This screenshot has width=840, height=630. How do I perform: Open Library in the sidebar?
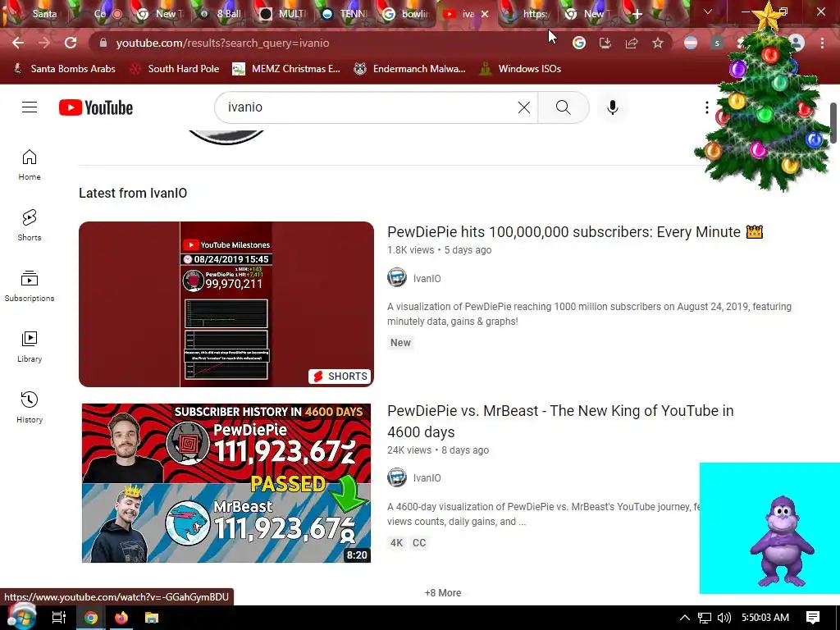pyautogui.click(x=30, y=347)
